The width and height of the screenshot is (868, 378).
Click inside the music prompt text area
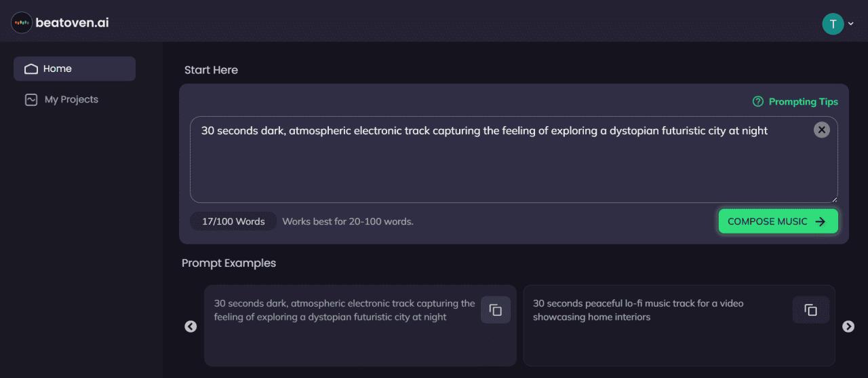coord(502,166)
